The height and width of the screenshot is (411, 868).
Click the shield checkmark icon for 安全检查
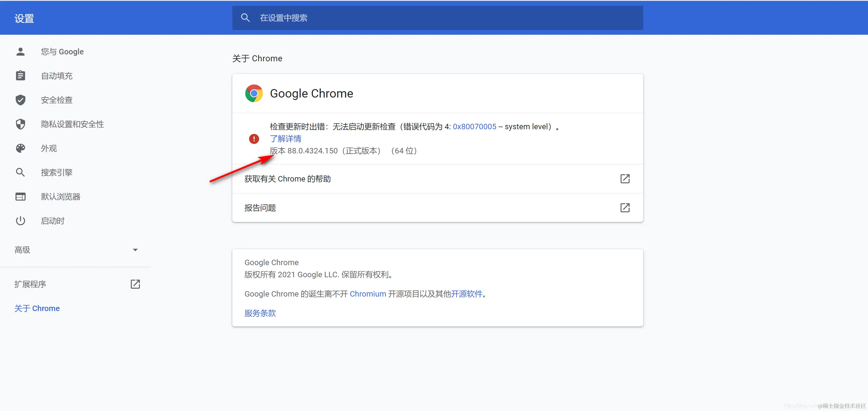pos(21,100)
